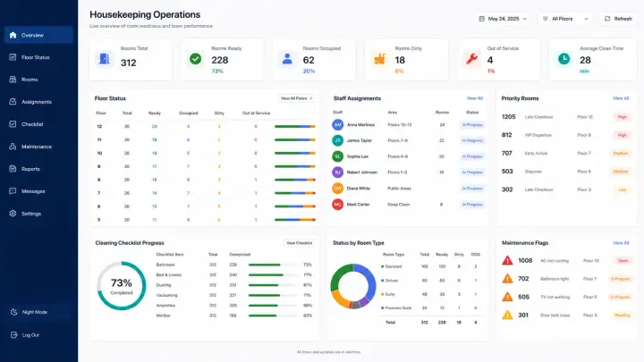644x362 pixels.
Task: Click the Settings menu label
Action: [x=31, y=214]
